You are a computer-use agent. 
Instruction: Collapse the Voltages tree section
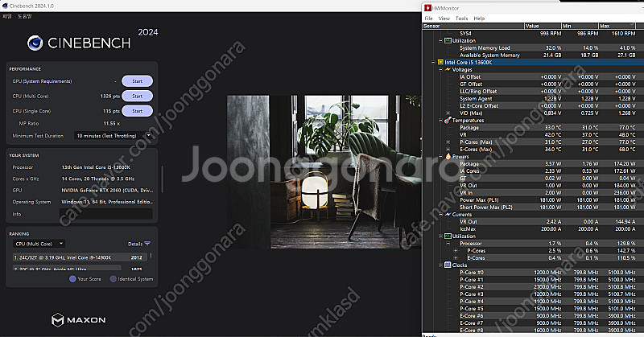tap(440, 69)
